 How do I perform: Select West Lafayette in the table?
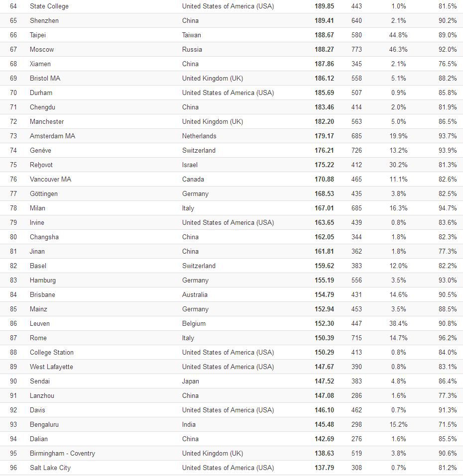pos(51,367)
